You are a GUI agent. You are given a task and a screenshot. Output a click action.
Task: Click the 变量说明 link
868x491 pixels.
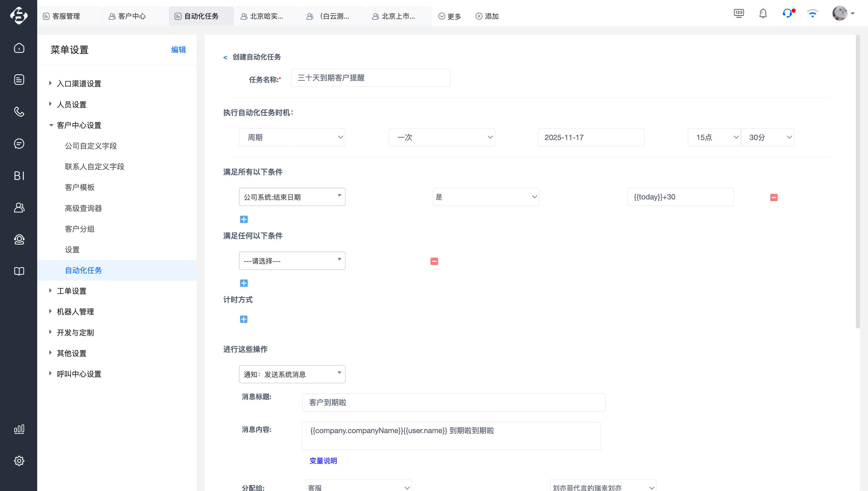[323, 461]
